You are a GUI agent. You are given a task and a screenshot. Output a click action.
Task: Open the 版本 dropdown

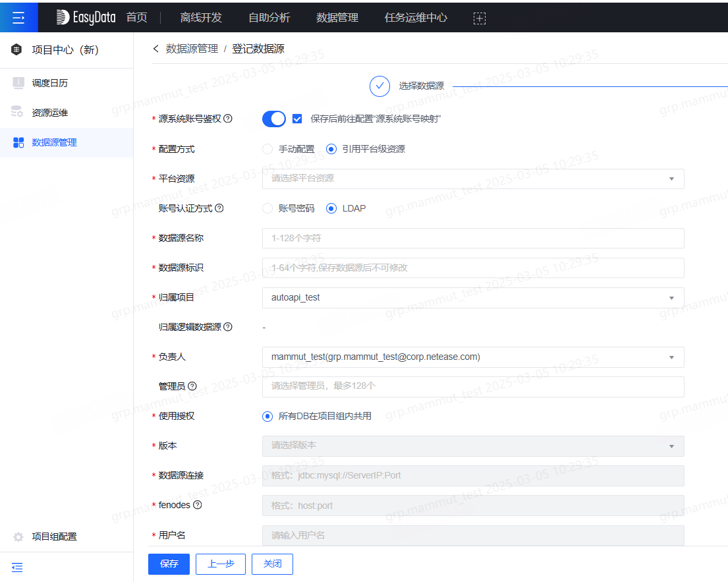tap(473, 446)
